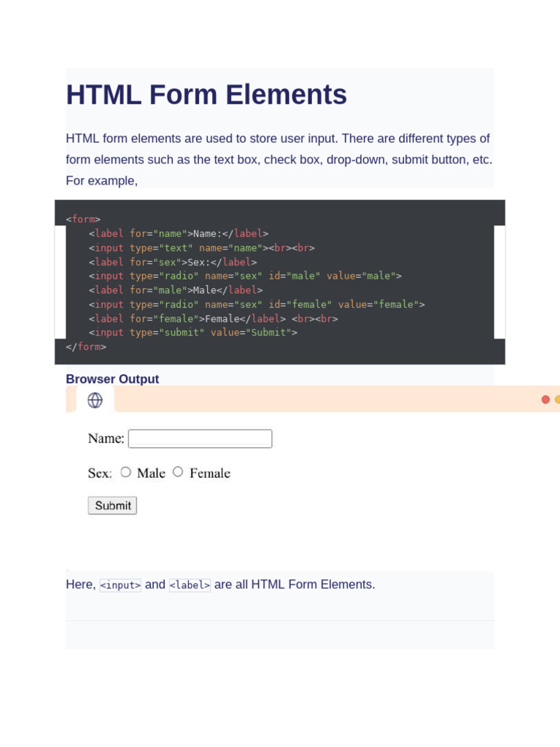
Task: Click the inline <input> code tag
Action: point(120,584)
